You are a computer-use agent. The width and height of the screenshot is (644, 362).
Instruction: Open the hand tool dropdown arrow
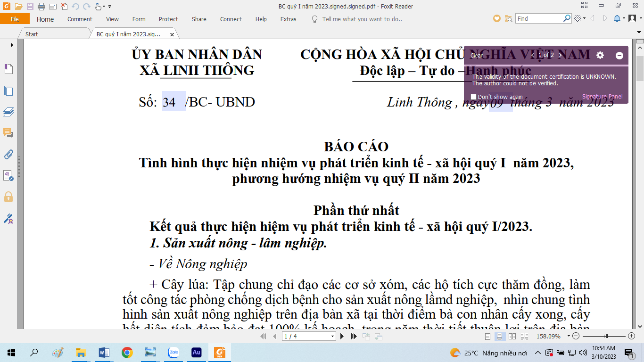tap(104, 7)
